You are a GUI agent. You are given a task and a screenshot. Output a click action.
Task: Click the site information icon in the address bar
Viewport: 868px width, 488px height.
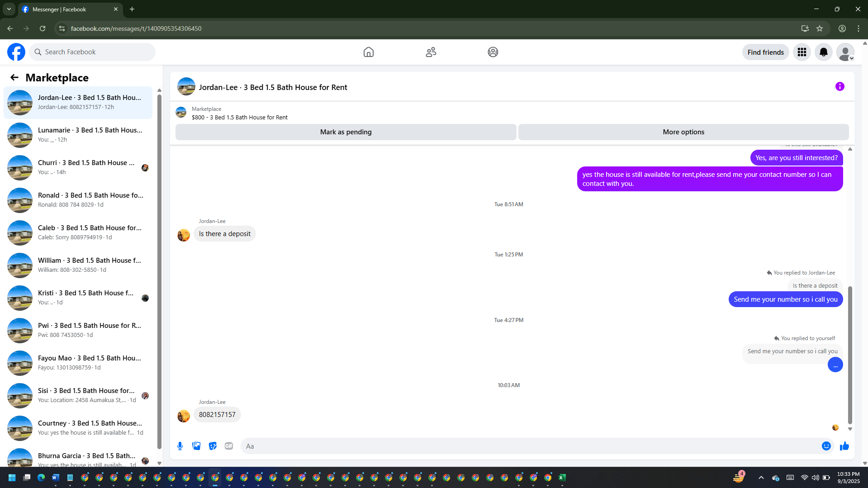[x=62, y=28]
